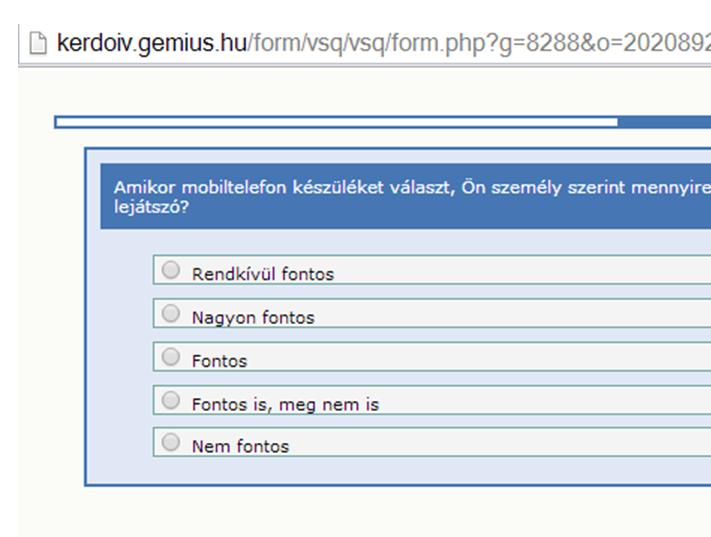Pick the 'Fontos is, meg nem is' radio button

171,400
